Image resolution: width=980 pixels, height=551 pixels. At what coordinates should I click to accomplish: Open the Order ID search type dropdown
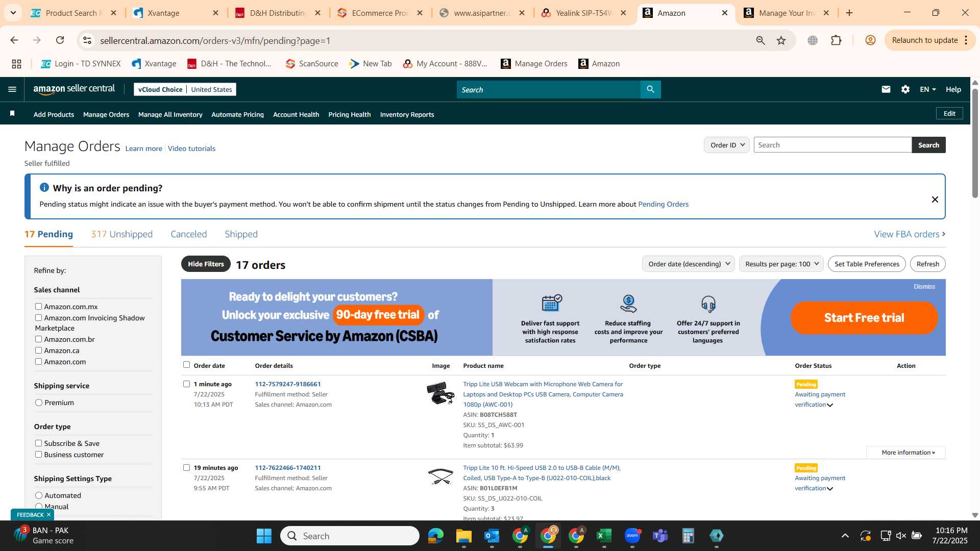pyautogui.click(x=727, y=145)
